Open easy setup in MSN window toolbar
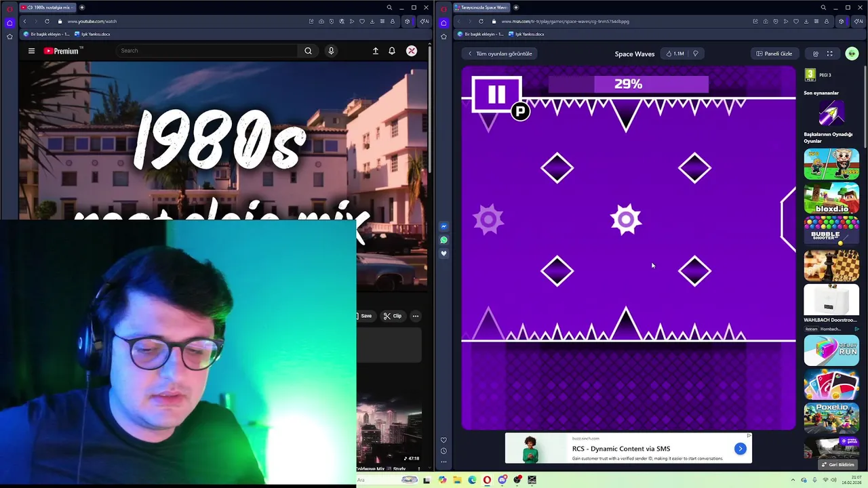Screen dimensions: 868x488 816,21
